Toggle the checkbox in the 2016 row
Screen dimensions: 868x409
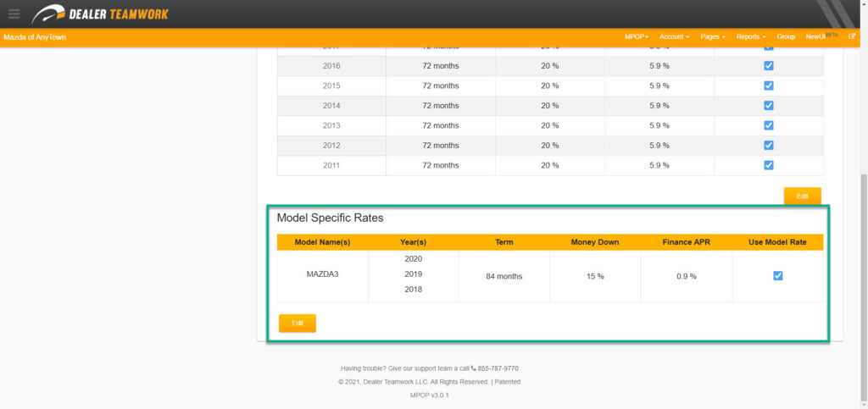point(769,65)
